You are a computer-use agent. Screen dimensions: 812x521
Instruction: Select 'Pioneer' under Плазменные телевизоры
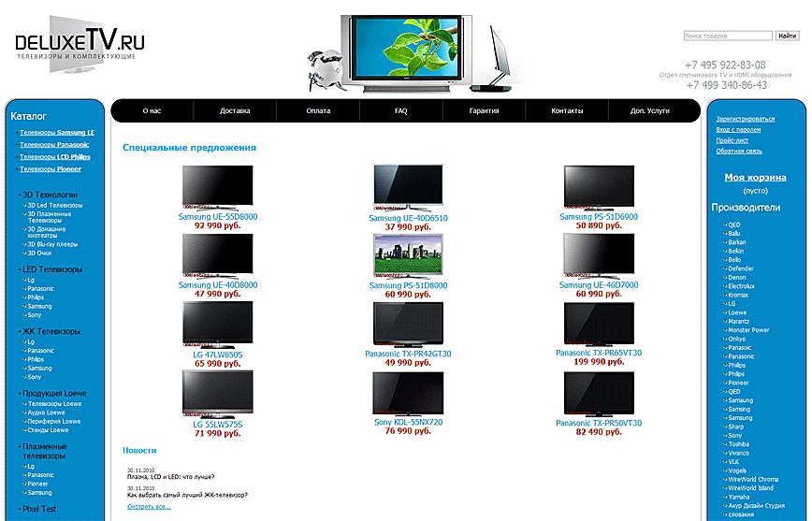click(37, 484)
